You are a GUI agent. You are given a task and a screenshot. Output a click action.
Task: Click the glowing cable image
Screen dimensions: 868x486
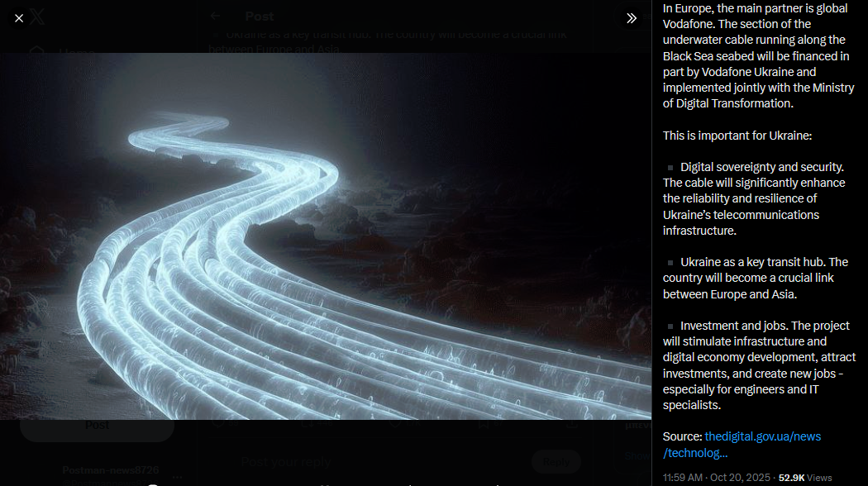point(326,236)
